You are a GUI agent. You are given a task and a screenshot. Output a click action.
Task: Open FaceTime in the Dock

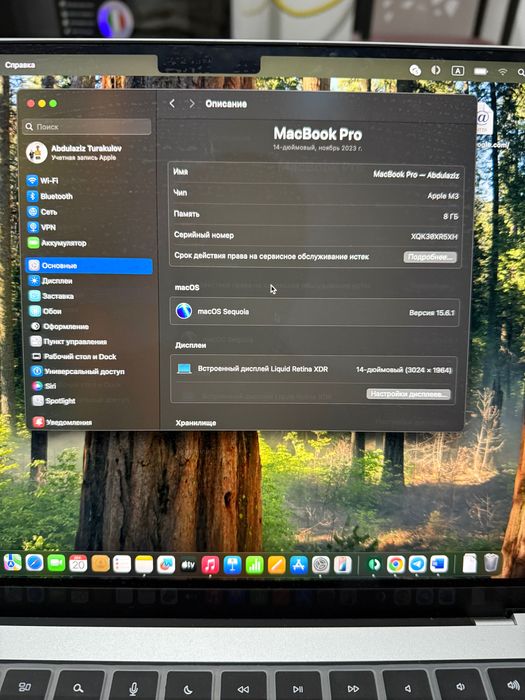tap(56, 563)
